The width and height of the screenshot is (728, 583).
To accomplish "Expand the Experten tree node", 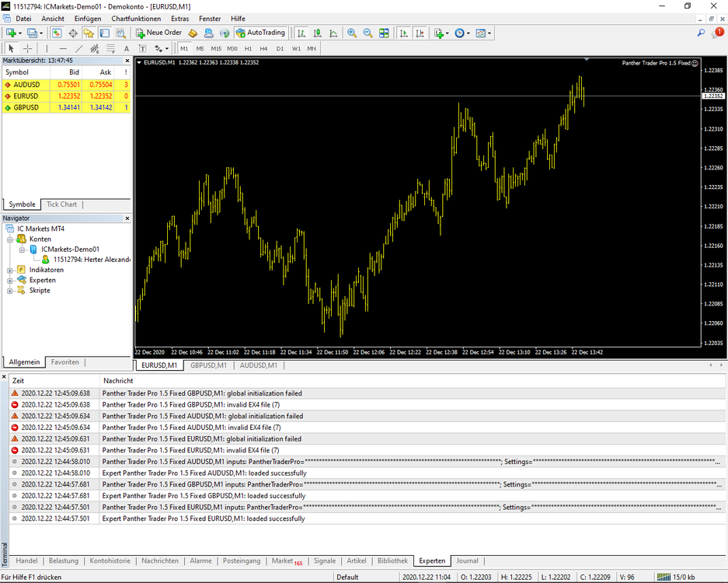I will [x=10, y=280].
